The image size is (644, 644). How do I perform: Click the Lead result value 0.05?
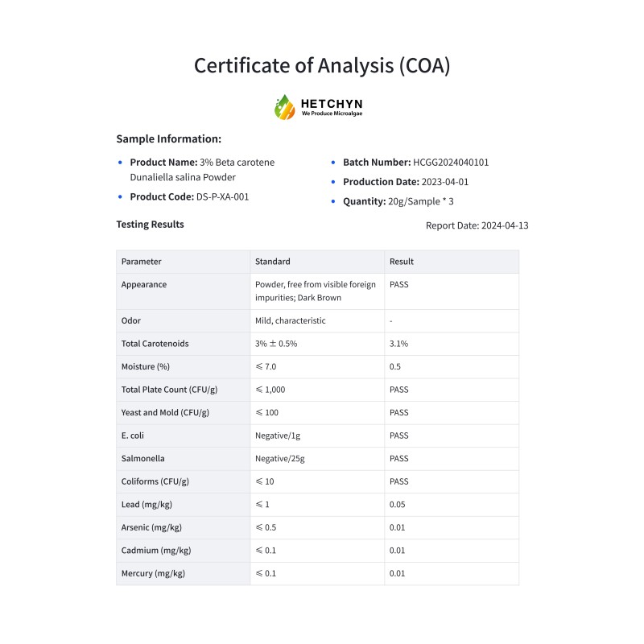click(x=398, y=505)
